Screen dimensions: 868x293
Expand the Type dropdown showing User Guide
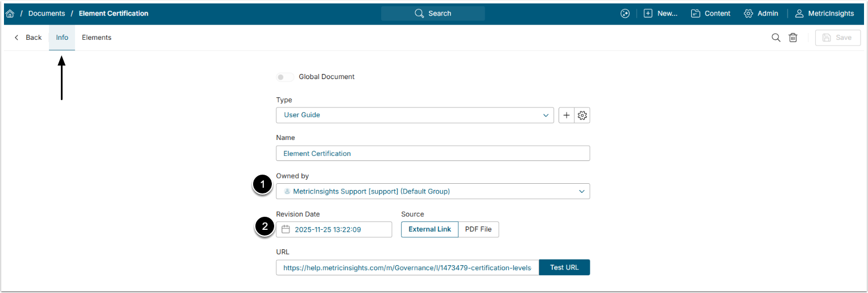[x=414, y=115]
